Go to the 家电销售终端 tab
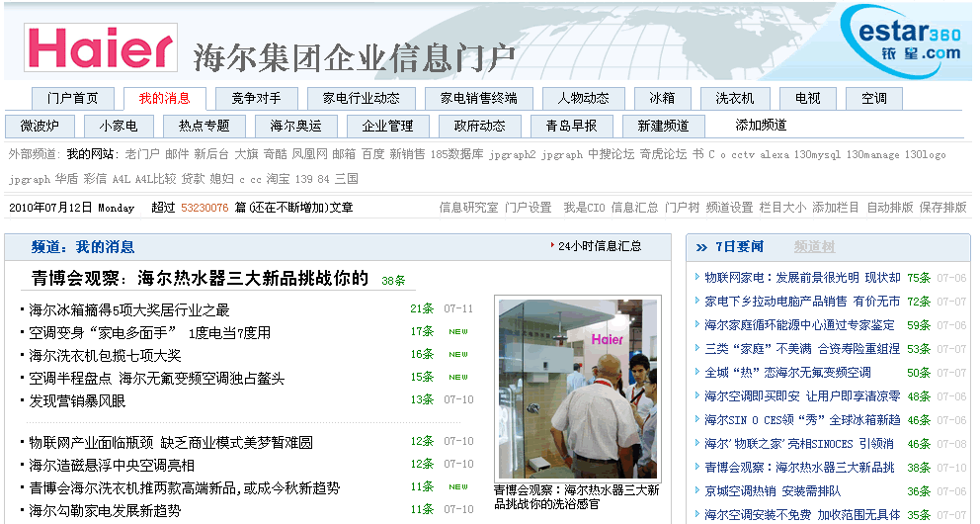This screenshot has height=524, width=980. point(479,98)
